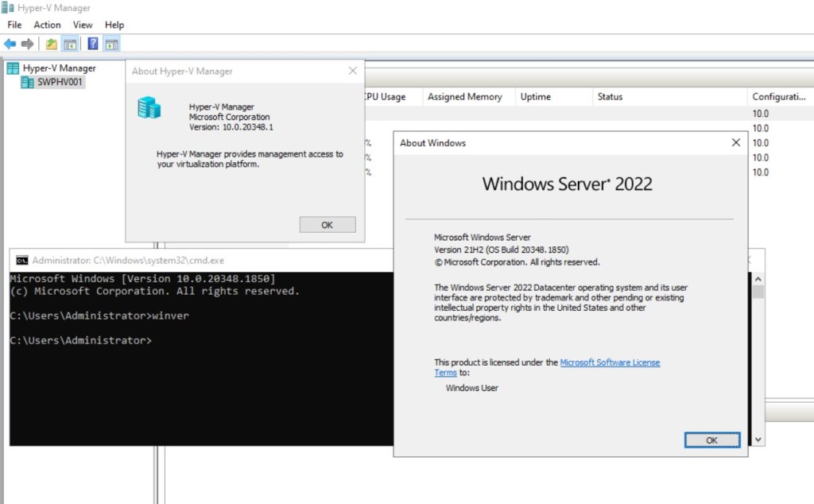The width and height of the screenshot is (814, 504).
Task: Select Hyper-V Manager root tree node
Action: tap(59, 68)
